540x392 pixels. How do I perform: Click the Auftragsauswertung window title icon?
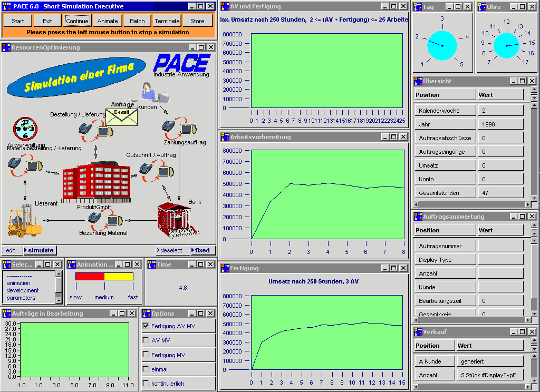tap(418, 217)
